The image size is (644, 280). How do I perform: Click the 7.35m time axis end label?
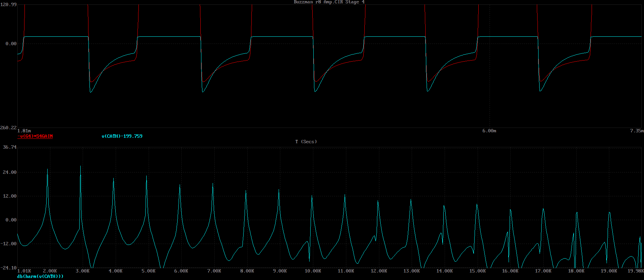coord(637,131)
